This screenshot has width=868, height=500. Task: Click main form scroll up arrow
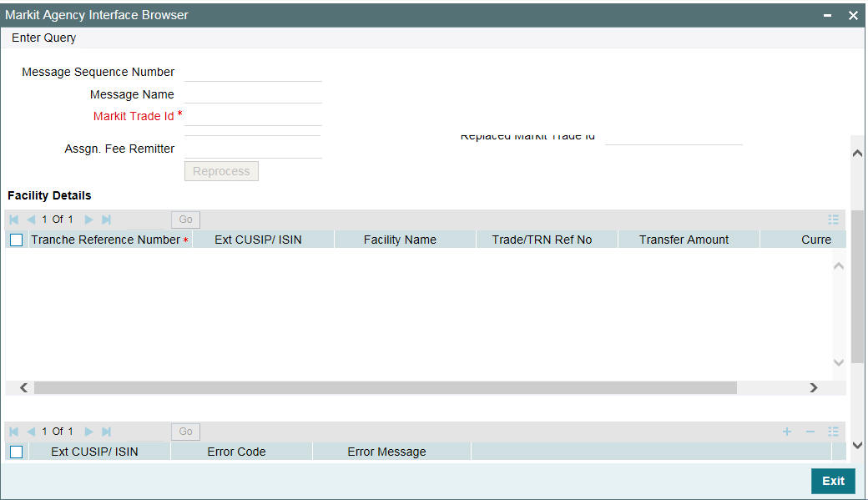(857, 154)
